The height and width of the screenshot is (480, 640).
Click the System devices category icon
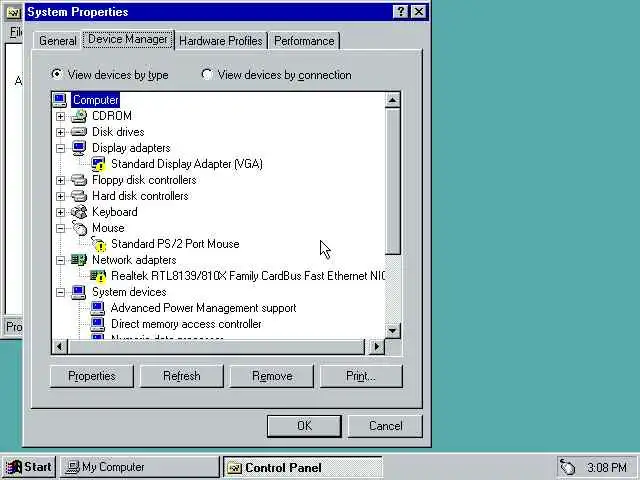point(78,292)
